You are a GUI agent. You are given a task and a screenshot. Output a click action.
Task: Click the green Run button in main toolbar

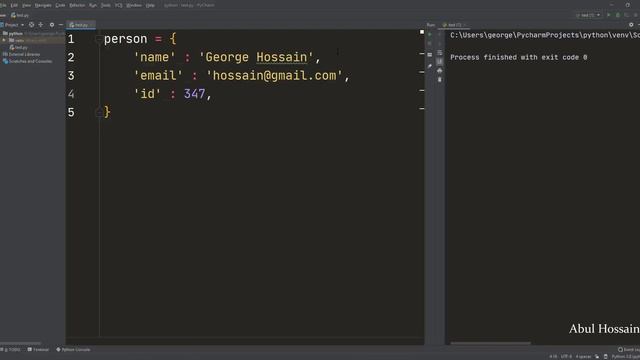[609, 15]
